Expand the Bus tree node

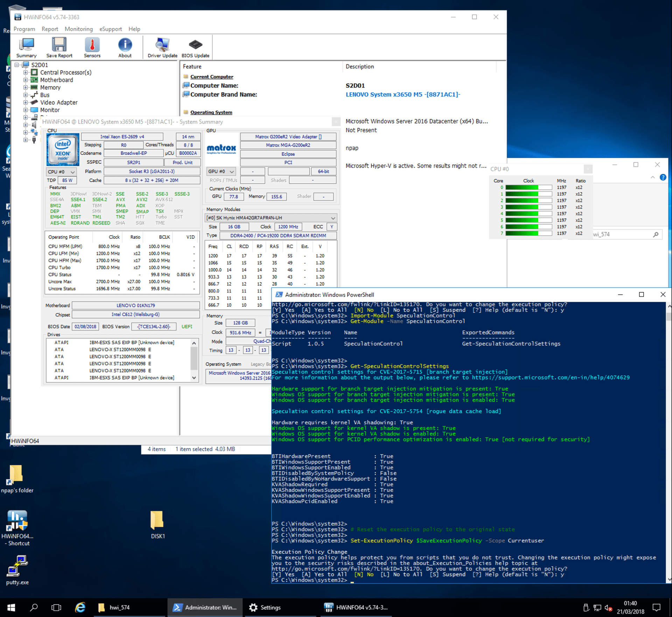click(x=26, y=95)
